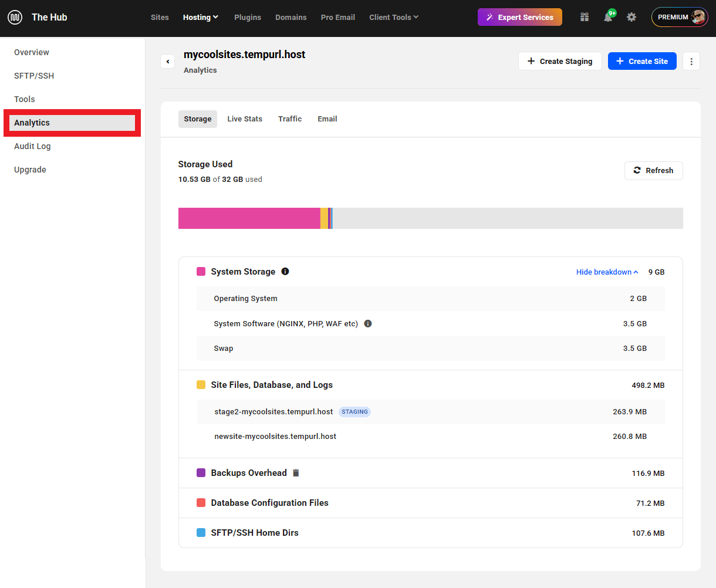Switch to the Live Stats tab

click(245, 119)
